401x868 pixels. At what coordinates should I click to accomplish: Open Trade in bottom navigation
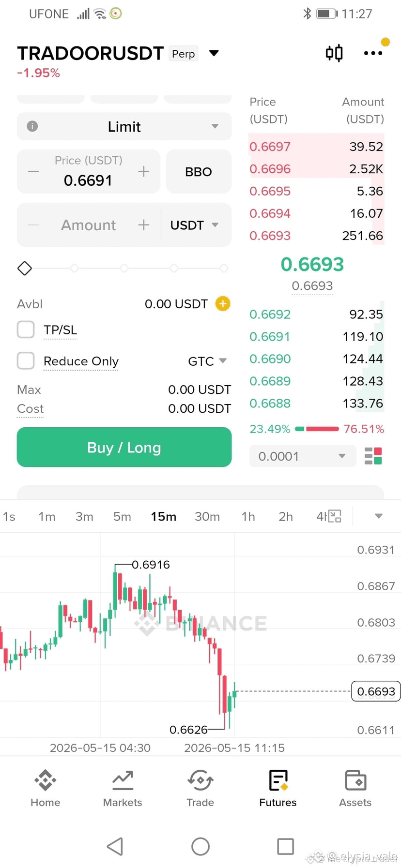click(200, 788)
